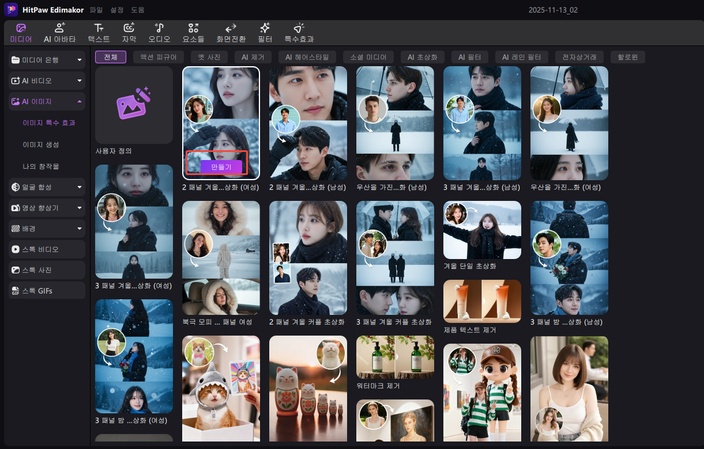Open the 미디어 (Media) tool tab
Viewport: 704px width, 449px height.
[20, 31]
